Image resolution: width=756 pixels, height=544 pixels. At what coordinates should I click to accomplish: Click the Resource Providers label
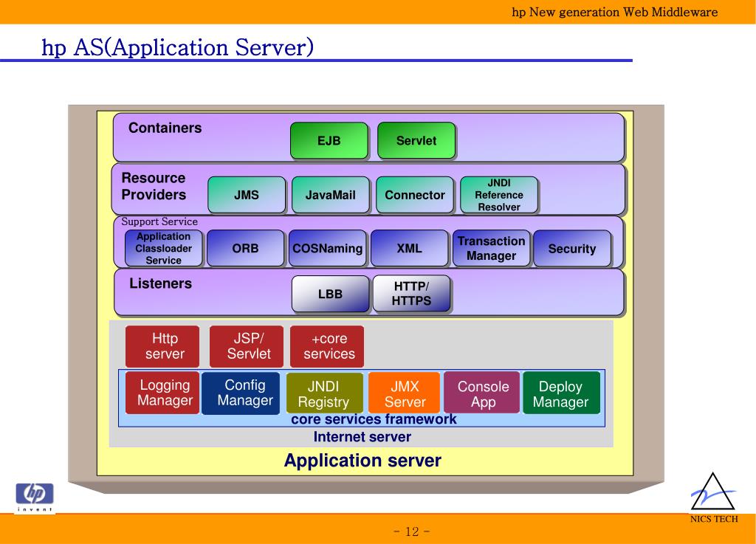[x=154, y=186]
